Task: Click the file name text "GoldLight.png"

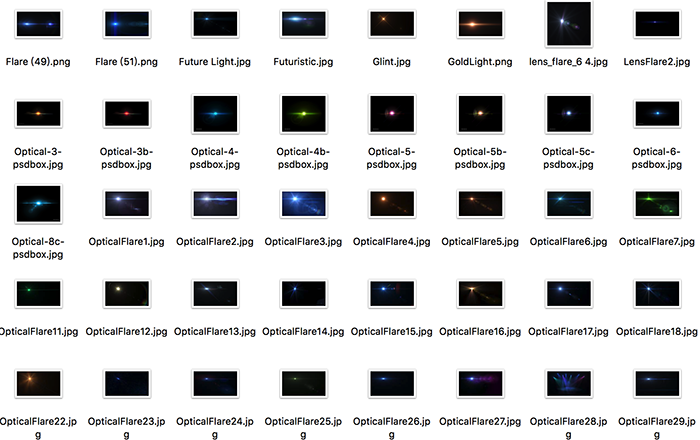Action: pyautogui.click(x=480, y=62)
